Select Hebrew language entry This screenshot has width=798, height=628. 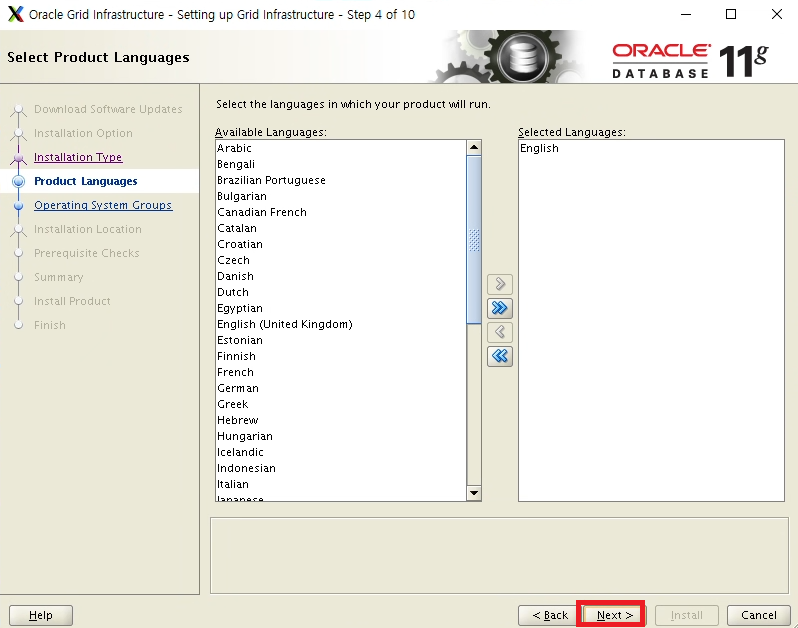[340, 420]
